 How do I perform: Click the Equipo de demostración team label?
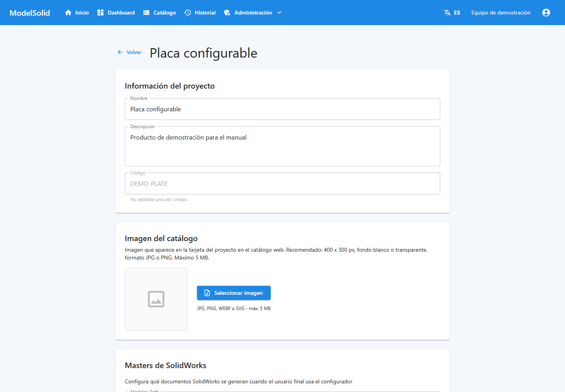pos(501,13)
